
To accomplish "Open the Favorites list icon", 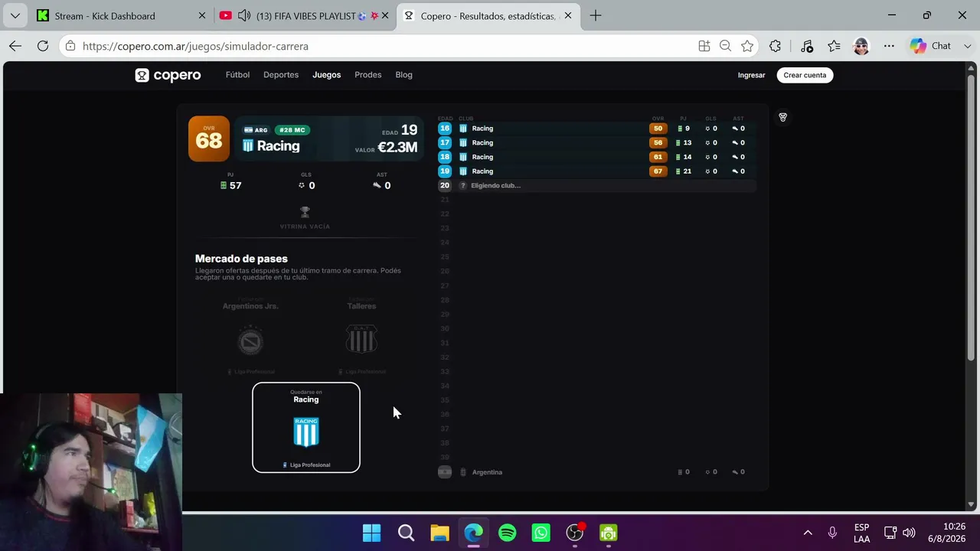I will coord(834,46).
